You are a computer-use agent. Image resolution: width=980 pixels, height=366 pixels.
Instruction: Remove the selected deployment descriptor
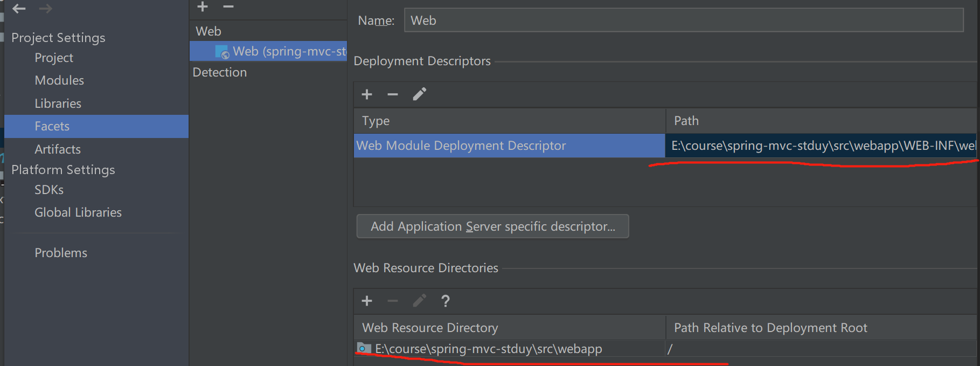(393, 94)
